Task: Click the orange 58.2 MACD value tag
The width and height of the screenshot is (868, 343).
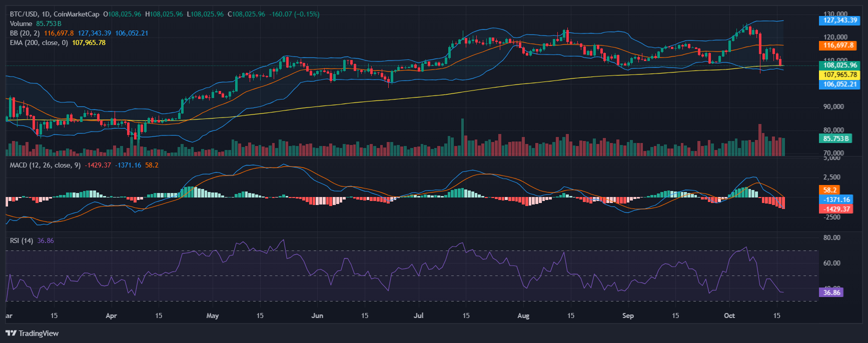Action: coord(830,190)
